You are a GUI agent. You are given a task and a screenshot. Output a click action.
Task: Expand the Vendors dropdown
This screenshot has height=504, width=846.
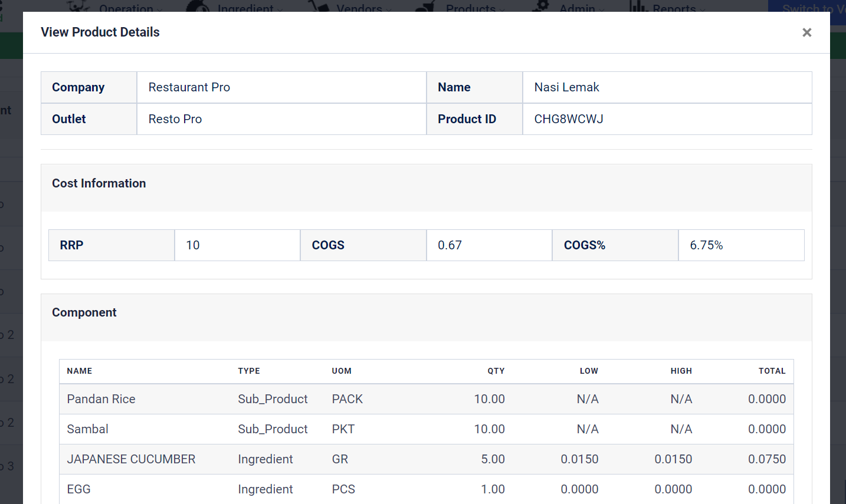(389, 9)
